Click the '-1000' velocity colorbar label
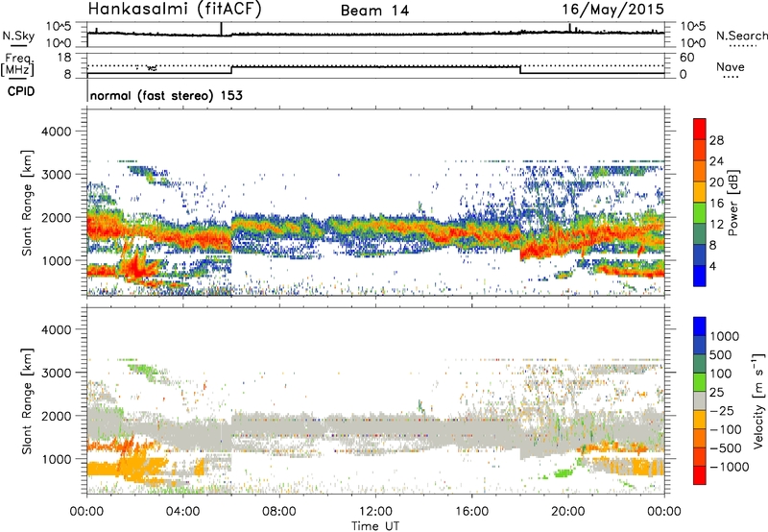Screen dimensions: 768x532 tap(730, 467)
